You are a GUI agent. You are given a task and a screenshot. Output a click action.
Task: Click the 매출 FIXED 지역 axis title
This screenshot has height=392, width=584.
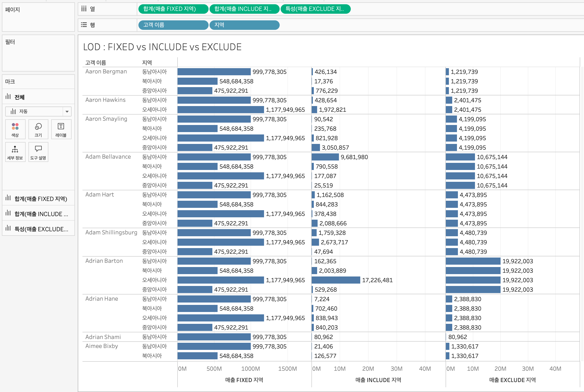click(244, 380)
